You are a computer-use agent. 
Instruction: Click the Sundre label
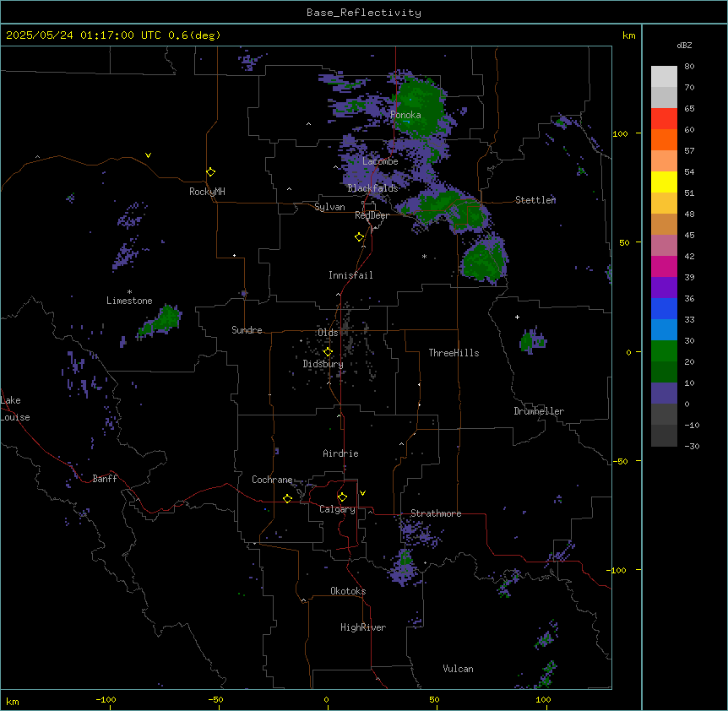(x=247, y=330)
